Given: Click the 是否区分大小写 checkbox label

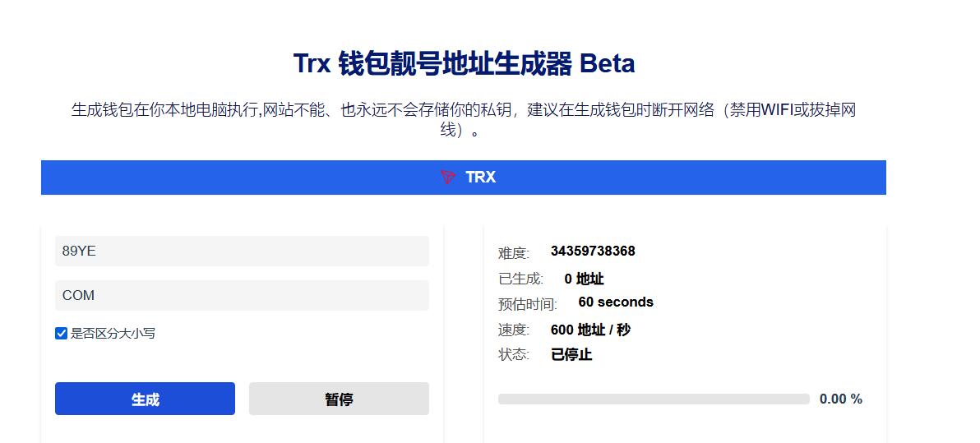Looking at the screenshot, I should click(113, 334).
